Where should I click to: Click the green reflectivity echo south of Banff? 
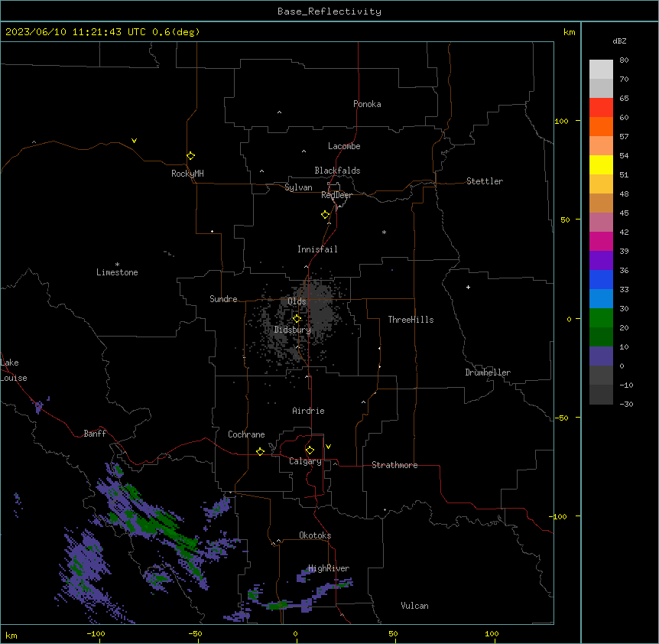pyautogui.click(x=147, y=525)
